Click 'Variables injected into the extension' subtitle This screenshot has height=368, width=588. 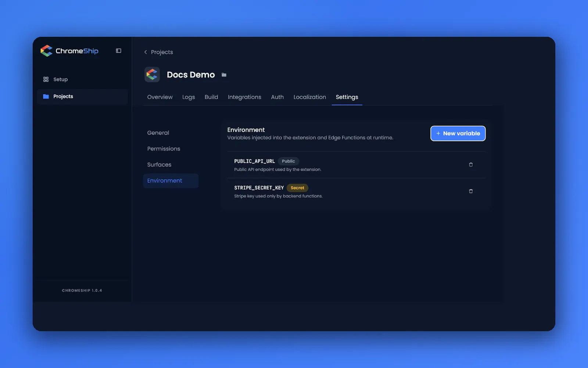(x=310, y=138)
